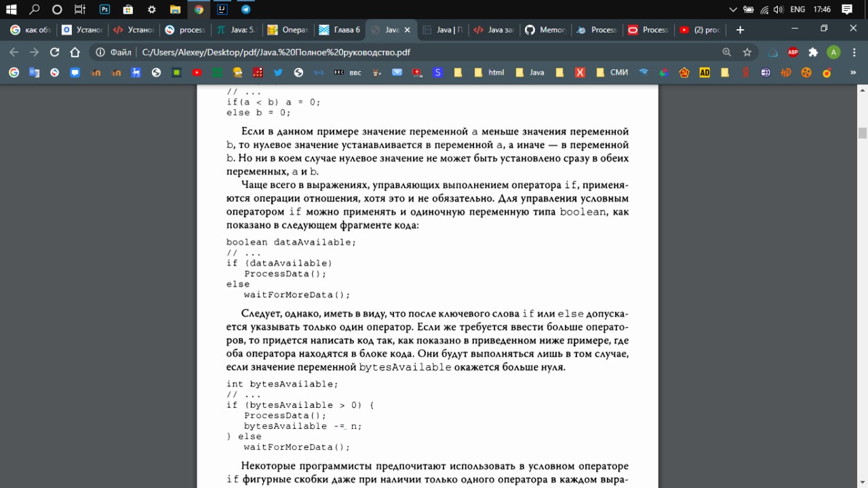Open the HD bookmark icon
The height and width of the screenshot is (488, 868).
786,73
